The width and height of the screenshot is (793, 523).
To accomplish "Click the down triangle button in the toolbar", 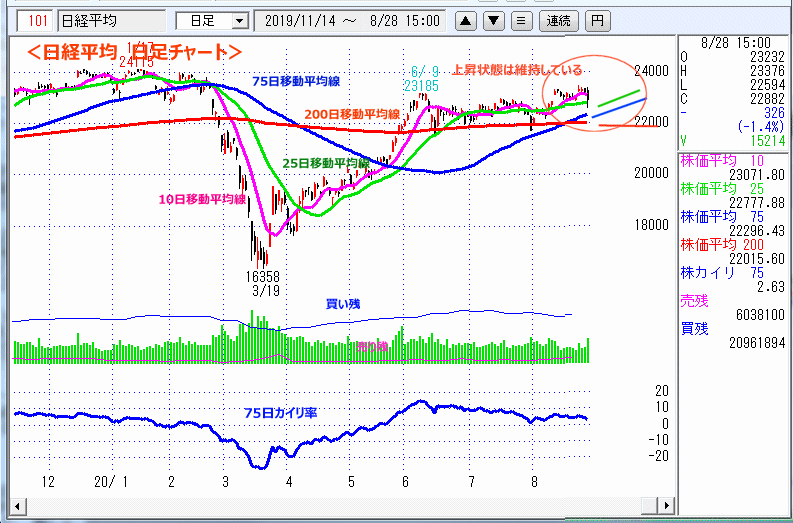I will [494, 20].
